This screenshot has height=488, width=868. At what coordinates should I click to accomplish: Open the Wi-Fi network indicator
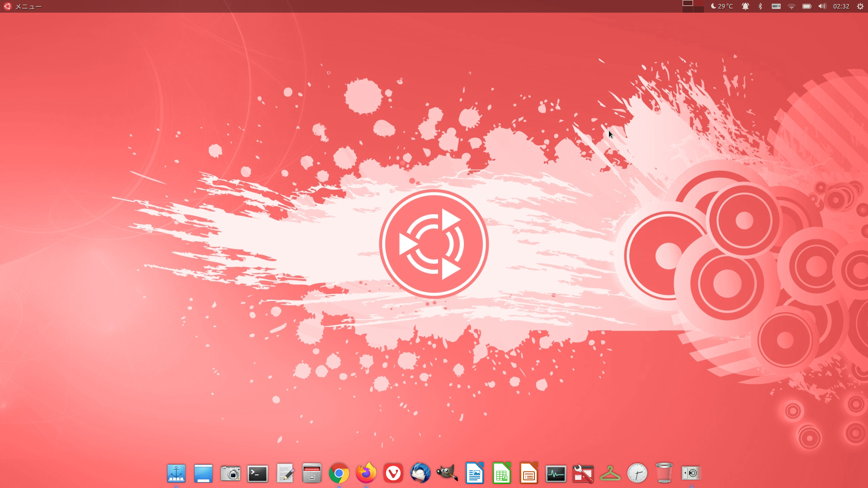(792, 6)
